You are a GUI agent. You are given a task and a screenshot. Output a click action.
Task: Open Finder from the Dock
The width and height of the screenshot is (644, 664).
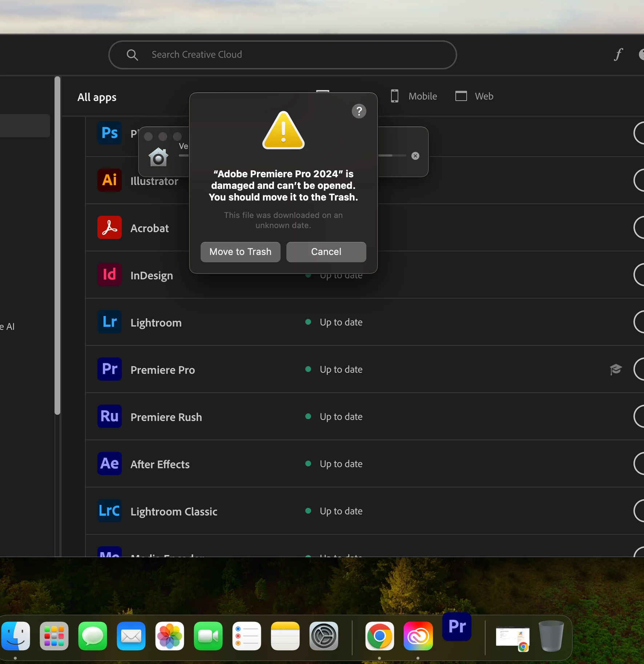point(15,636)
